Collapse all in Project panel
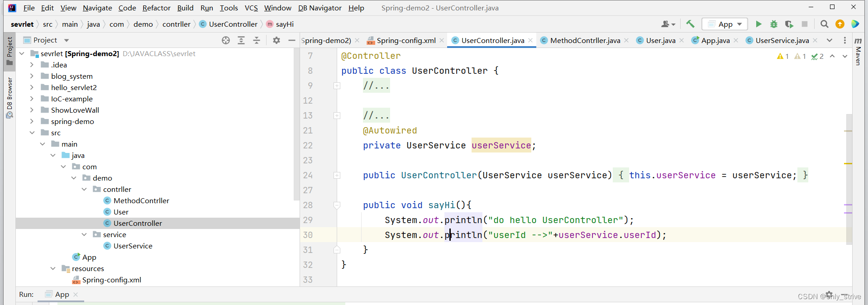Image resolution: width=868 pixels, height=305 pixels. tap(257, 40)
